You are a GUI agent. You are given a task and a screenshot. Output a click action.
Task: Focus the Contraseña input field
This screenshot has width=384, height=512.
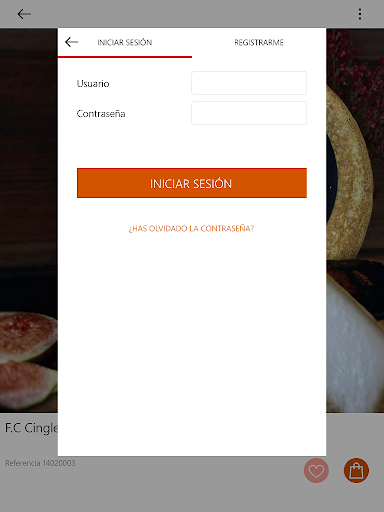pyautogui.click(x=249, y=113)
